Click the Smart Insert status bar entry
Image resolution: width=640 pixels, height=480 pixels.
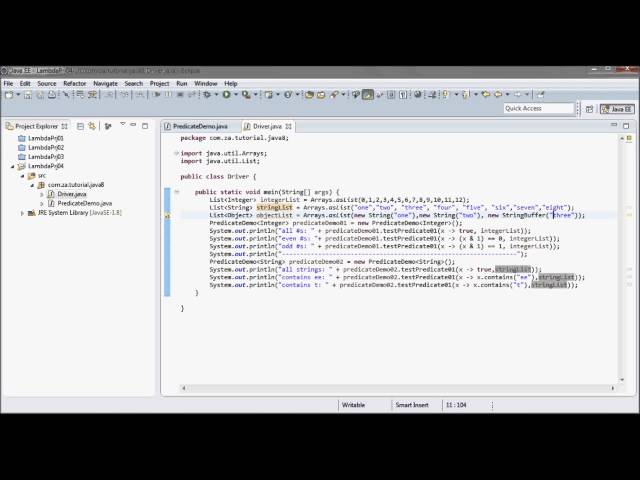[x=412, y=405]
